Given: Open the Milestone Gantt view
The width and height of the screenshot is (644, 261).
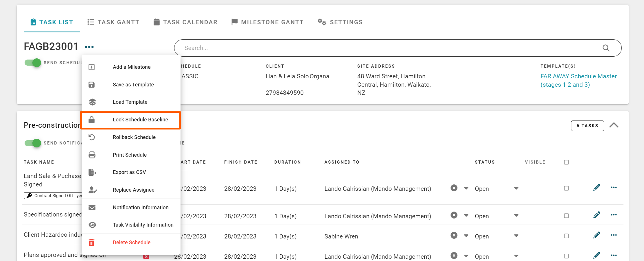Looking at the screenshot, I should [267, 22].
